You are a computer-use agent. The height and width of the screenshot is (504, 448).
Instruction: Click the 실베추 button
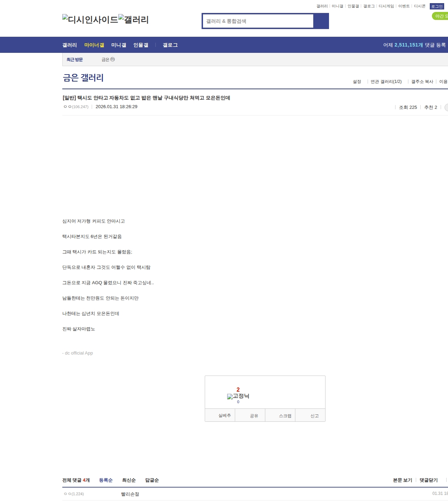coord(220,415)
